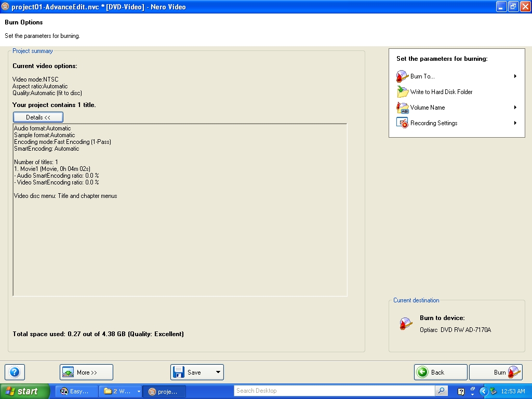This screenshot has height=399, width=532.
Task: Click the Search Desktop input field
Action: point(334,391)
